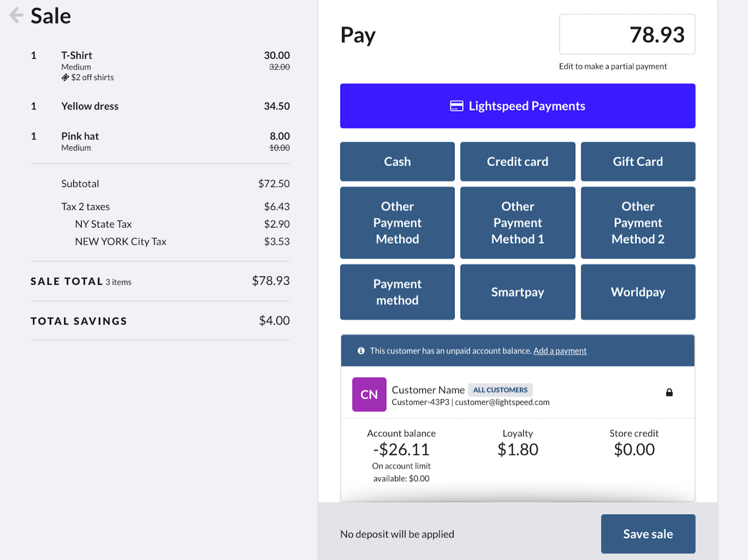
Task: Click the CN customer avatar
Action: pyautogui.click(x=369, y=394)
